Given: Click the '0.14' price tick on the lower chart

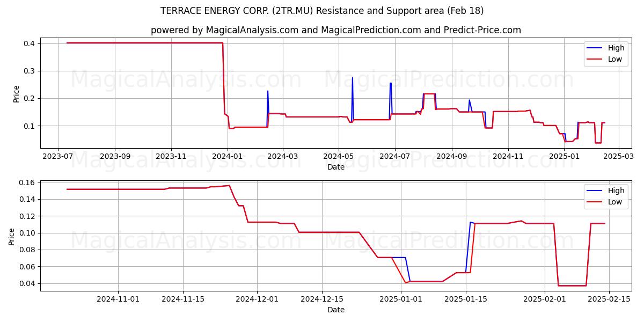Looking at the screenshot, I should tap(28, 199).
